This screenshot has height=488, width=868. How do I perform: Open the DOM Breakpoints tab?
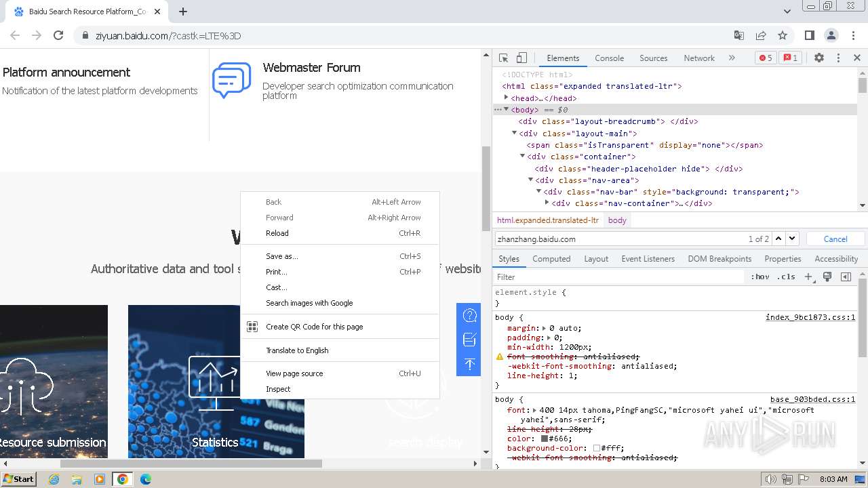(719, 259)
